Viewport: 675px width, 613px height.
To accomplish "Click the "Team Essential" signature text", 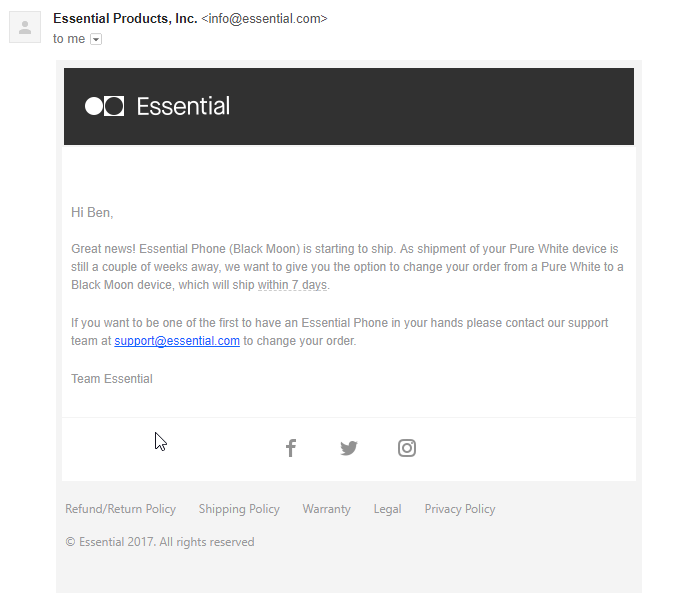I will [x=112, y=379].
